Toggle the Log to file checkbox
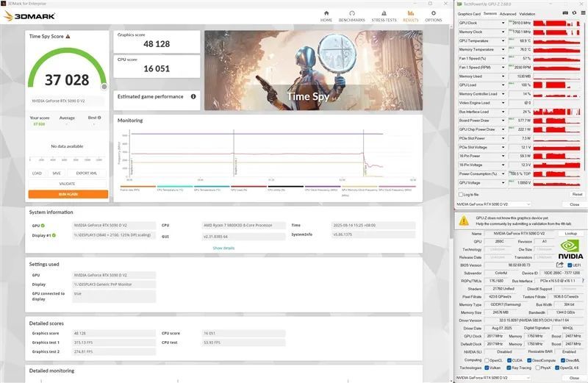The width and height of the screenshot is (588, 383). tap(461, 194)
